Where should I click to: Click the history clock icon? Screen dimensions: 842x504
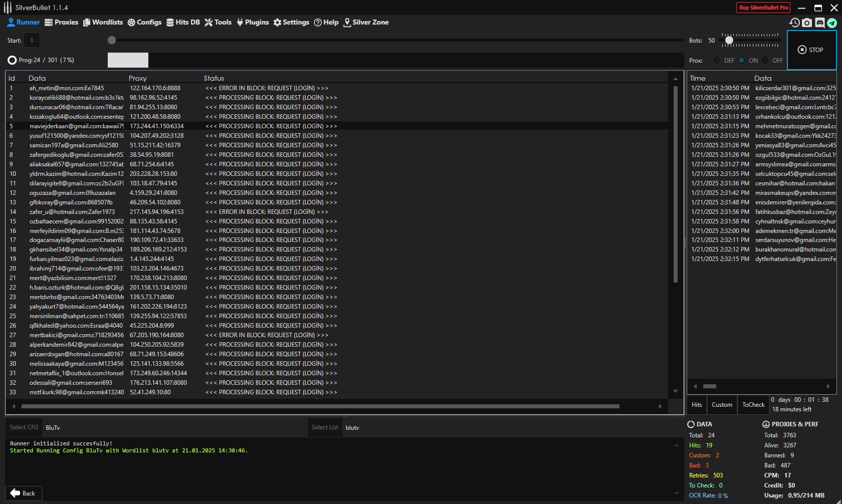click(x=794, y=23)
